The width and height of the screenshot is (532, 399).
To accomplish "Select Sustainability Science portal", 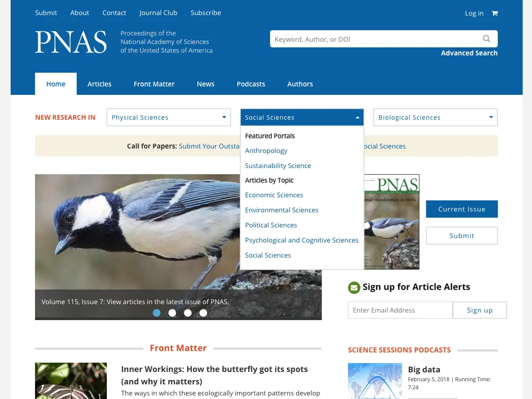I will pos(278,166).
